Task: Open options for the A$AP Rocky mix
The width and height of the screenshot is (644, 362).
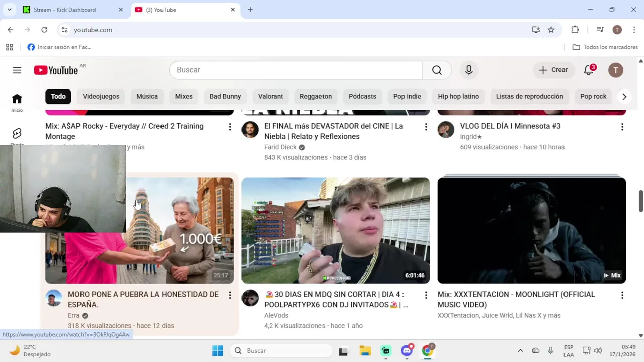Action: pos(230,127)
